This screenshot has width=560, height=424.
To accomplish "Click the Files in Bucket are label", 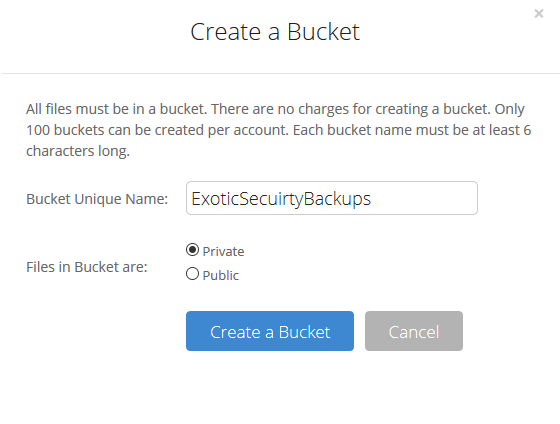I will coord(87,267).
